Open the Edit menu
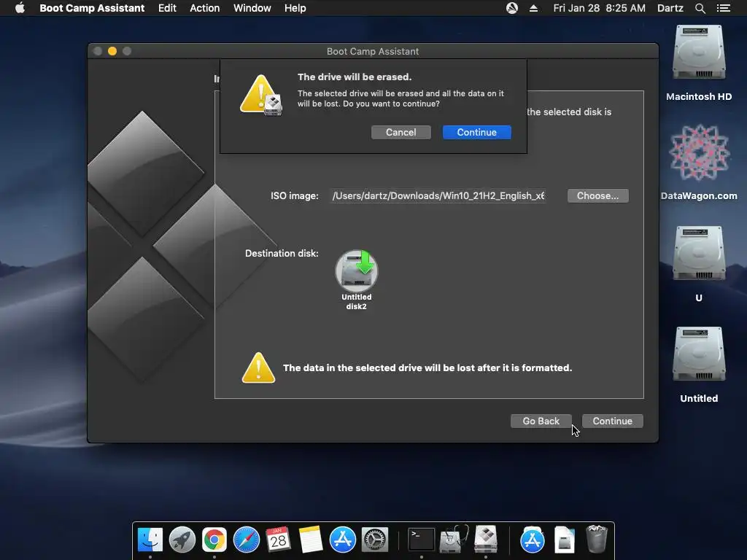747x560 pixels. (167, 8)
